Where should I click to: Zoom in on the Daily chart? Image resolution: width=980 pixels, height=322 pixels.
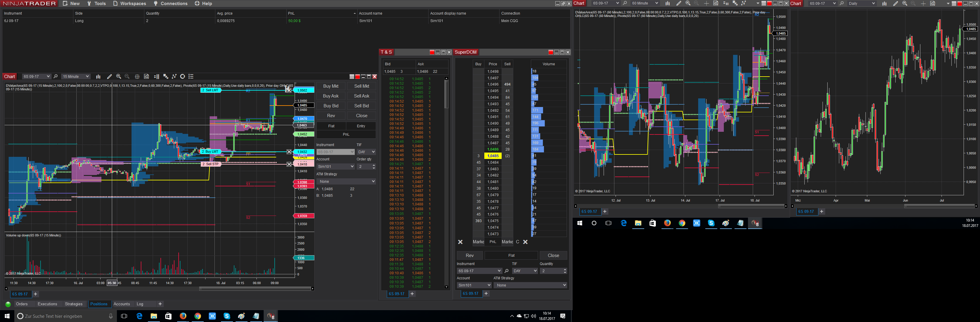point(905,3)
